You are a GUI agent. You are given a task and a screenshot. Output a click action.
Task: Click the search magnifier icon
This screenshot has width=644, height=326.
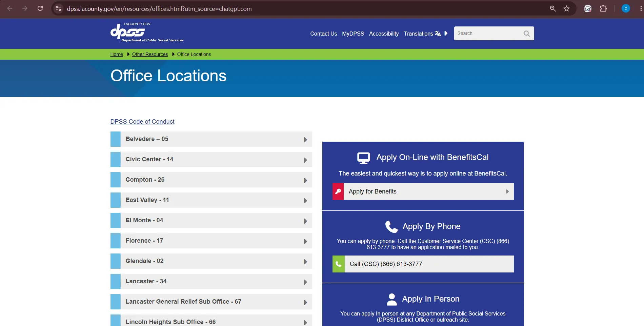526,34
